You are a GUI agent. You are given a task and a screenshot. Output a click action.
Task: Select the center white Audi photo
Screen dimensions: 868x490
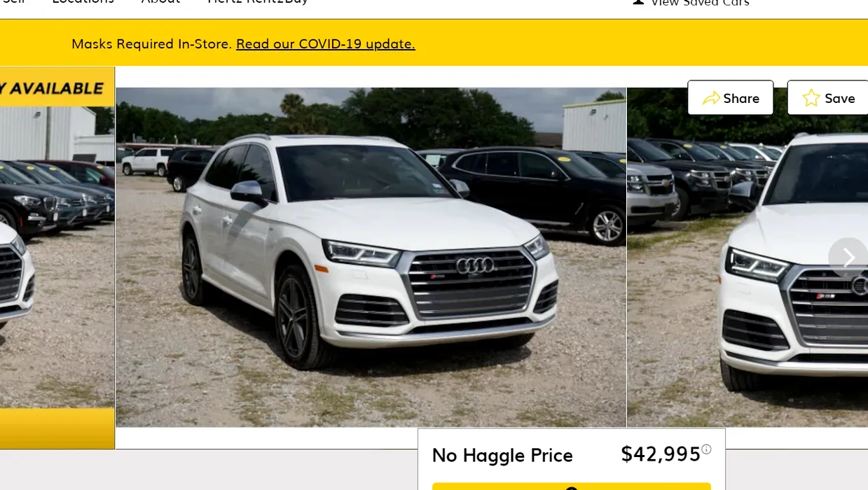pyautogui.click(x=371, y=257)
